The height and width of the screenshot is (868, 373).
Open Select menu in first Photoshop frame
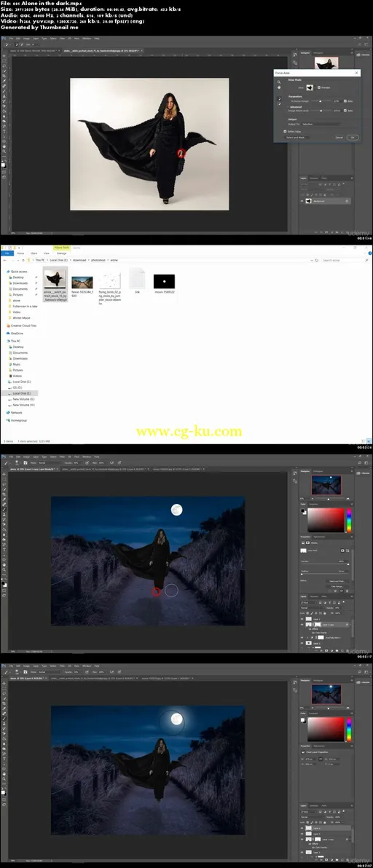point(53,38)
